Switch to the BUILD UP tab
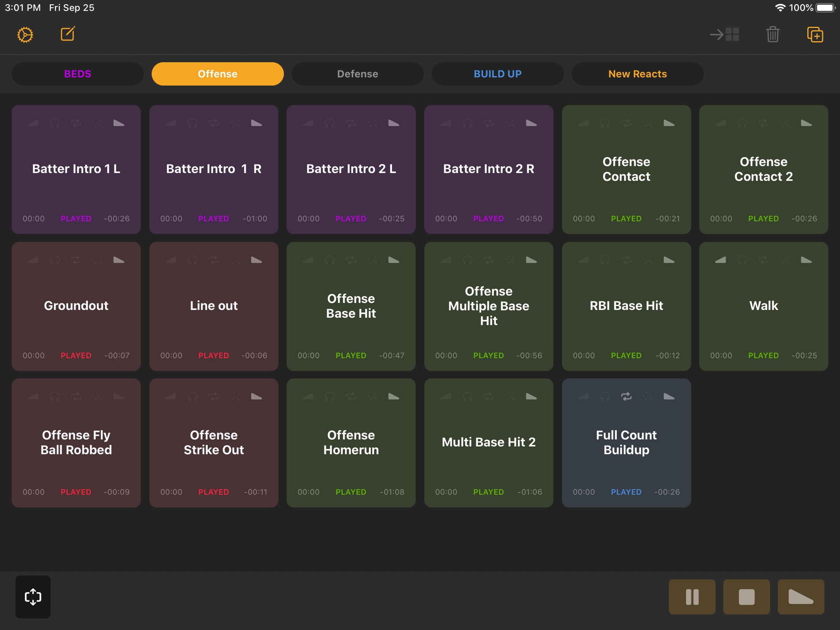840x630 pixels. click(498, 74)
